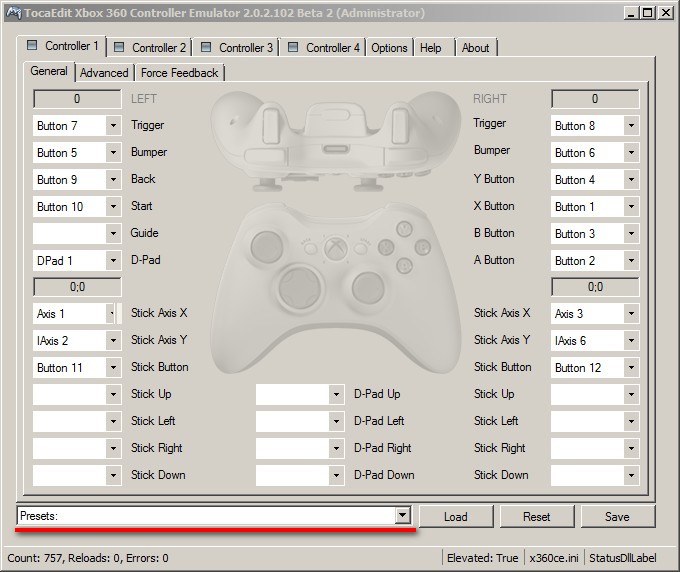The image size is (680, 572).
Task: Select the Controller 4 tab
Action: click(324, 48)
